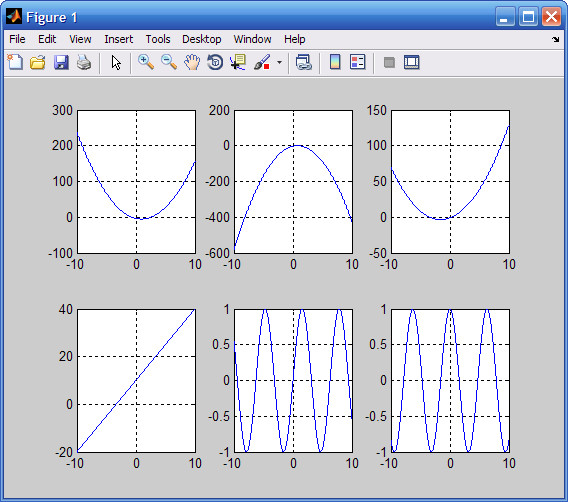The height and width of the screenshot is (502, 568).
Task: Toggle the Brush data tool
Action: pos(262,62)
